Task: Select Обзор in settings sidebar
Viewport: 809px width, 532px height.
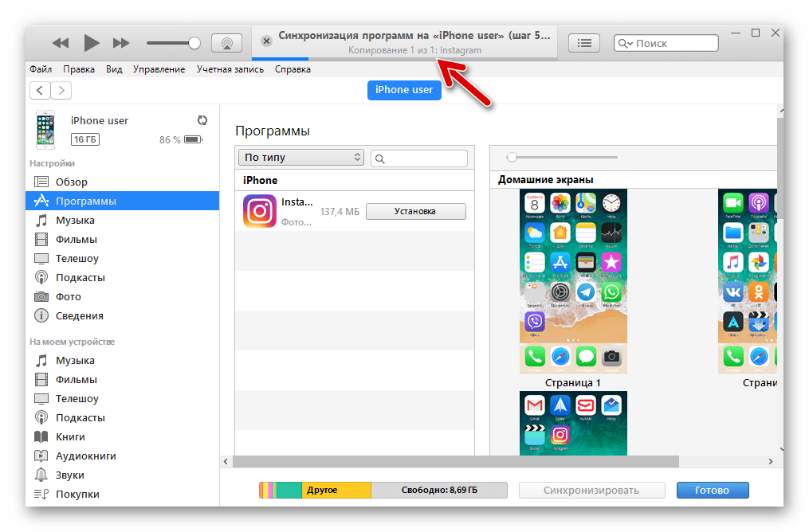Action: point(122,182)
